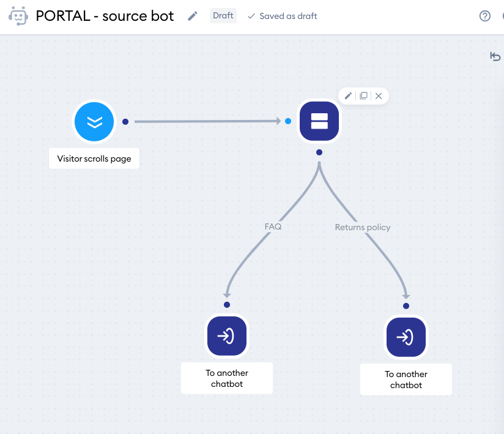Click the Visitor scrolls page label
Viewport: 504px width, 434px height.
tap(94, 159)
